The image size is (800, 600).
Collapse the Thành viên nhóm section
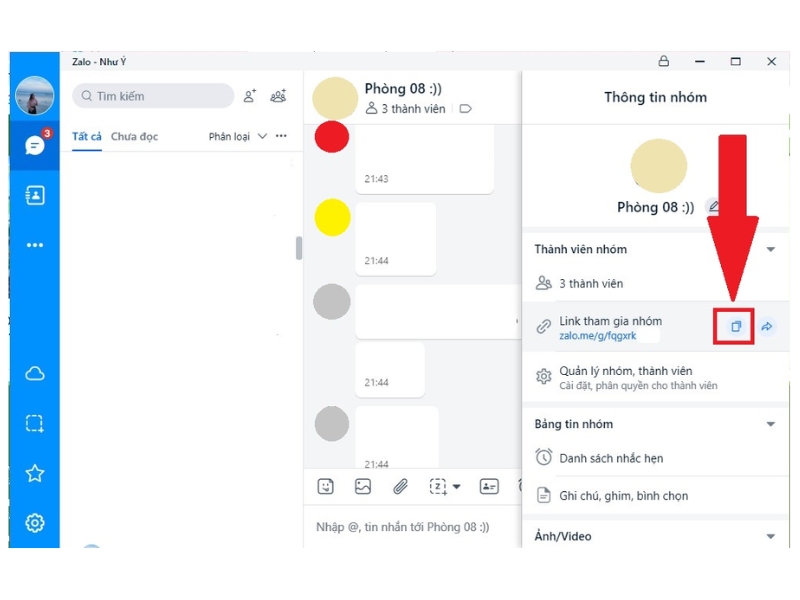(x=771, y=249)
